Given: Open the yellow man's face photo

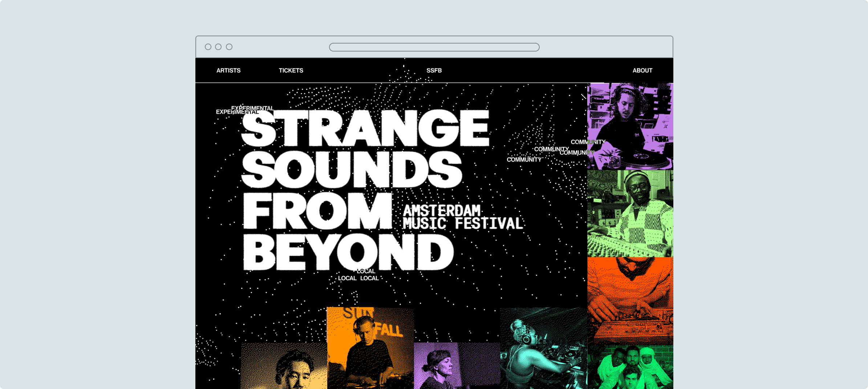Looking at the screenshot, I should [284, 366].
